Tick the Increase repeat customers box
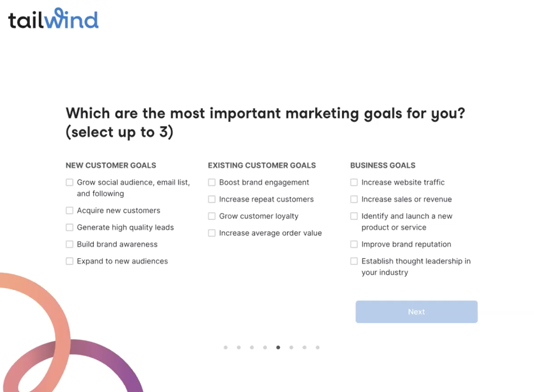The height and width of the screenshot is (392, 534). click(212, 199)
